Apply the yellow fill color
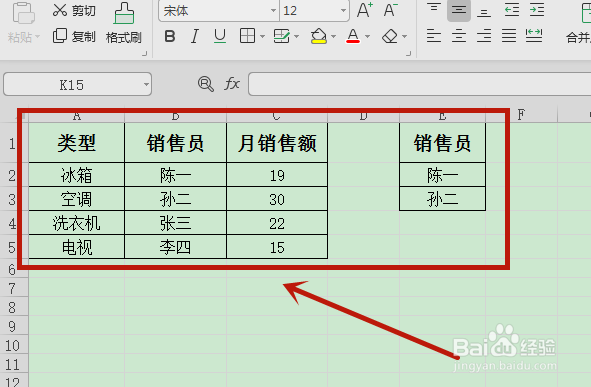This screenshot has width=591, height=387. pyautogui.click(x=319, y=36)
